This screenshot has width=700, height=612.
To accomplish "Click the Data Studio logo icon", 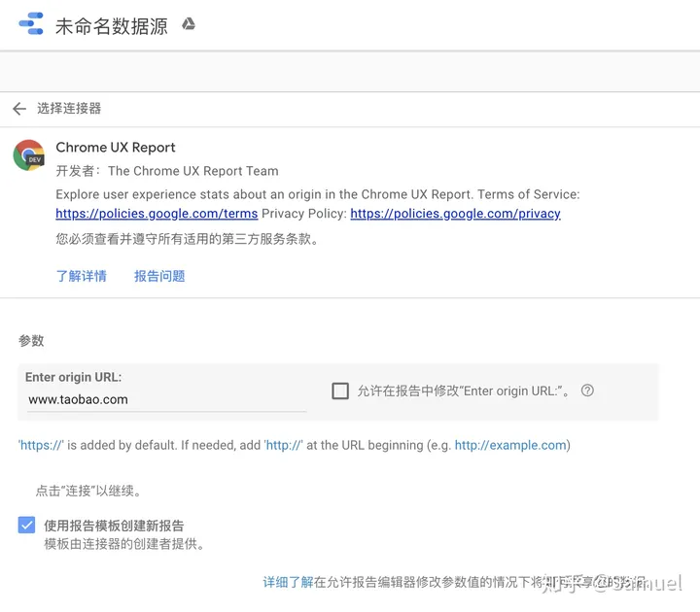I will tap(30, 24).
